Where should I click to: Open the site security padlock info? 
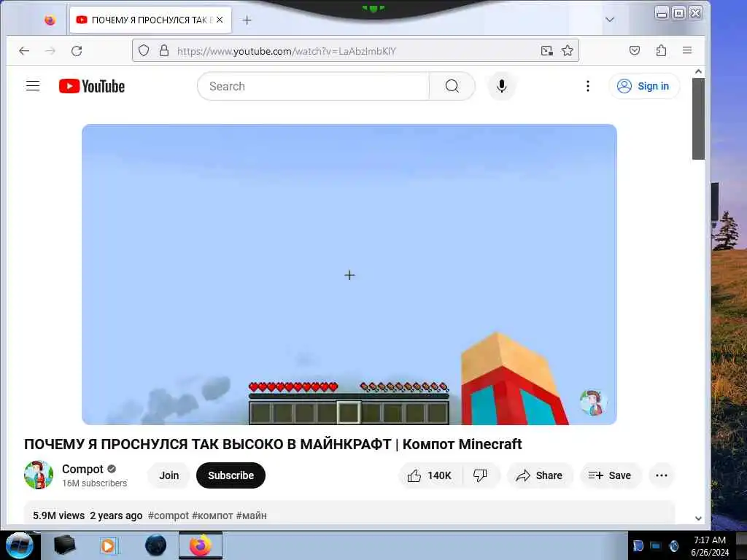coord(164,50)
